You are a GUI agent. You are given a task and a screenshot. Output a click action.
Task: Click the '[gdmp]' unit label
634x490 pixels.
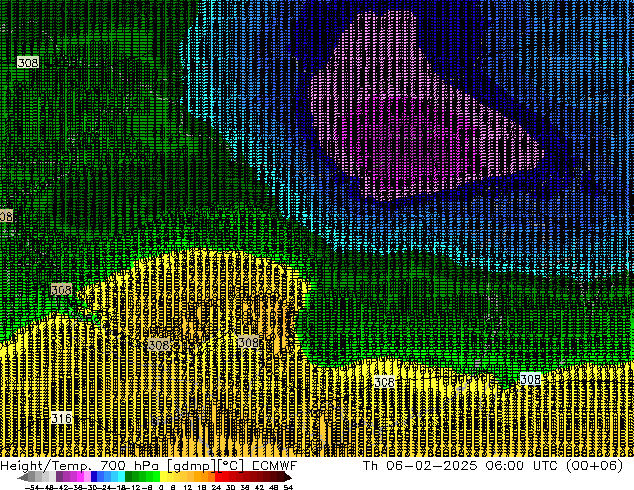[192, 466]
